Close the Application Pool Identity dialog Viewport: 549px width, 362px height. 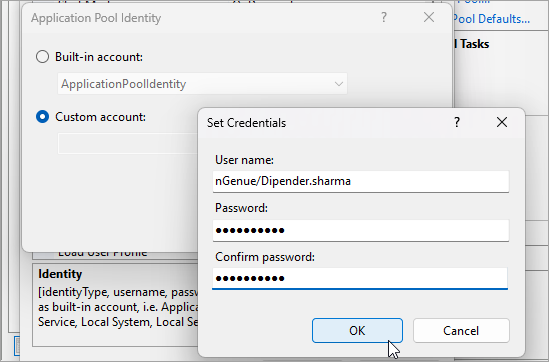click(429, 17)
